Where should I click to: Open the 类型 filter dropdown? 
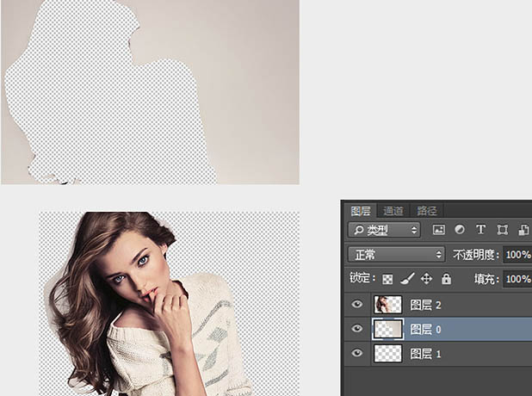pos(385,230)
